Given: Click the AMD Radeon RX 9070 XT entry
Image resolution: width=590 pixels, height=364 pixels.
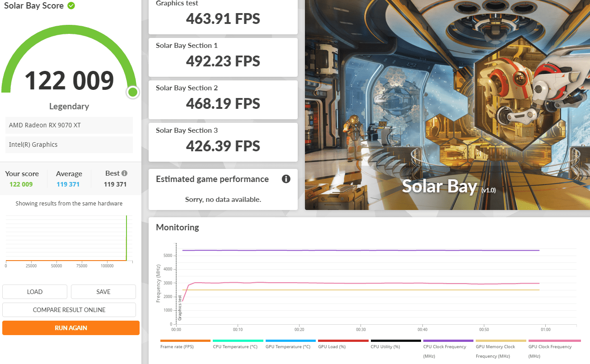Looking at the screenshot, I should pyautogui.click(x=69, y=125).
